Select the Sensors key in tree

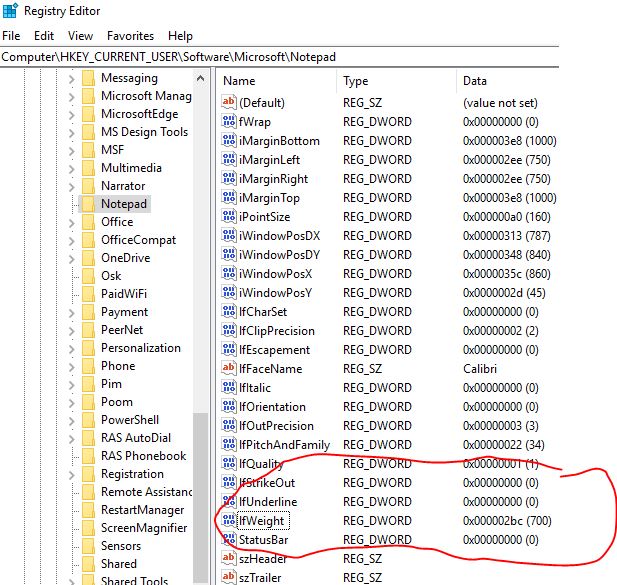[x=121, y=546]
